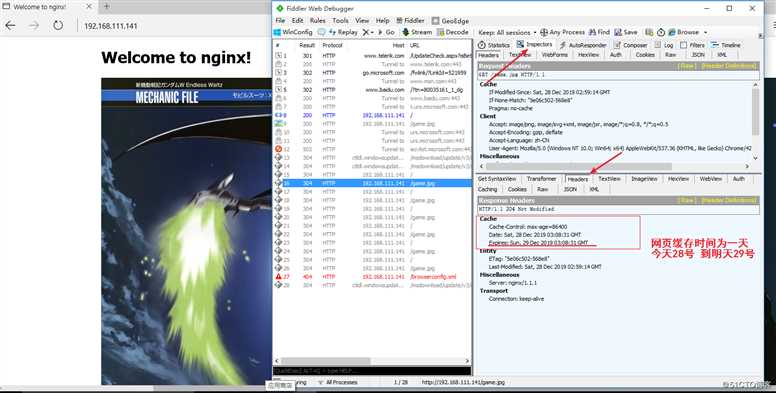
Task: Select session 1 www.telerik.com row
Action: point(372,56)
